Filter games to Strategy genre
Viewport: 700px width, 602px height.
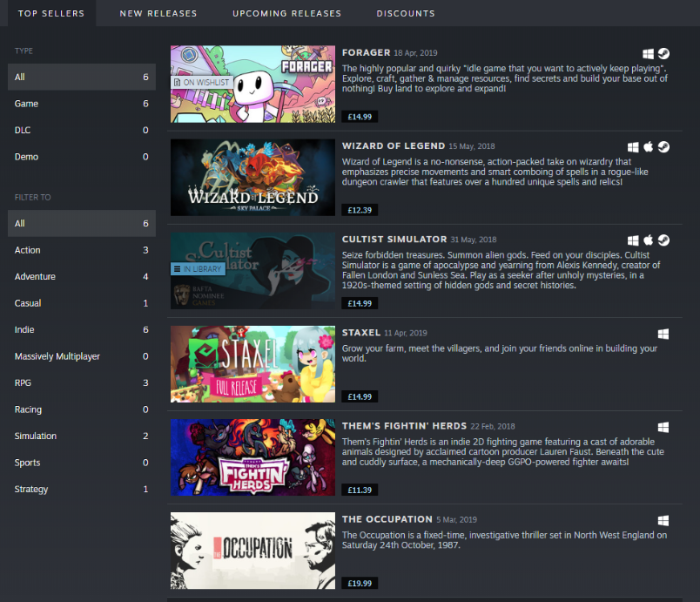(x=82, y=489)
